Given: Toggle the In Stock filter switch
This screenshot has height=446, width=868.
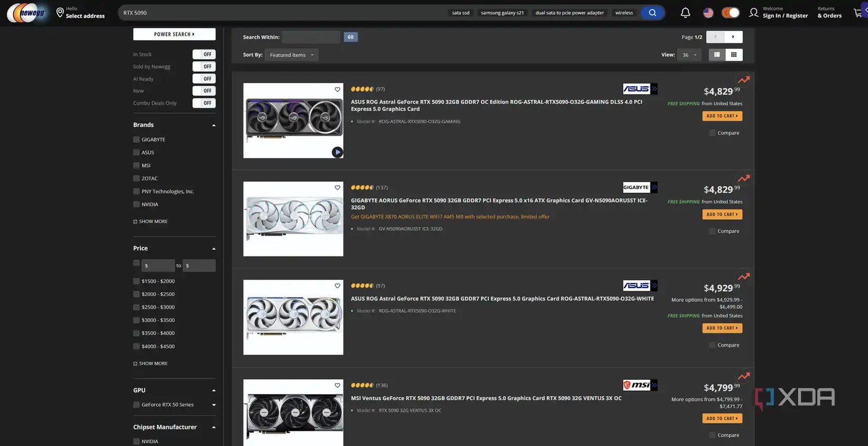Looking at the screenshot, I should pos(204,54).
